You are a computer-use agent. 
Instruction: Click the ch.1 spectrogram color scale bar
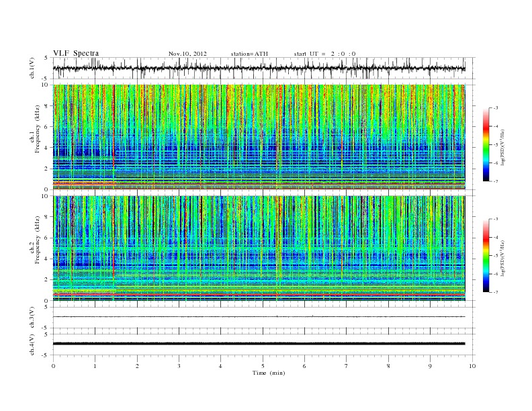pyautogui.click(x=486, y=144)
